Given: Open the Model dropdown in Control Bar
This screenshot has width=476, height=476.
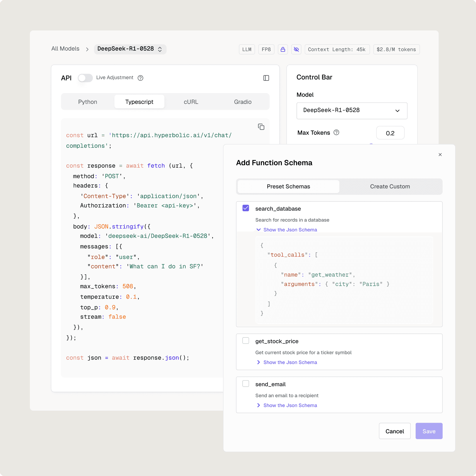Looking at the screenshot, I should click(352, 111).
